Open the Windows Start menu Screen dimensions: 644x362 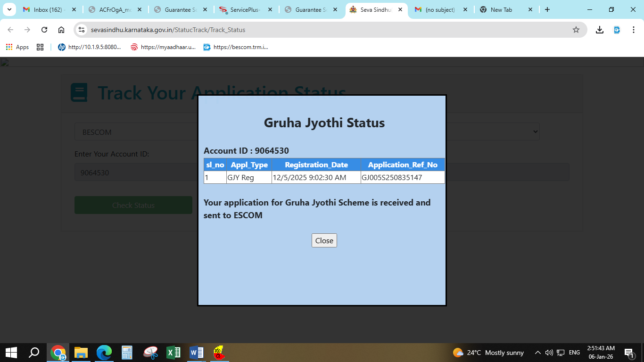pos(11,353)
